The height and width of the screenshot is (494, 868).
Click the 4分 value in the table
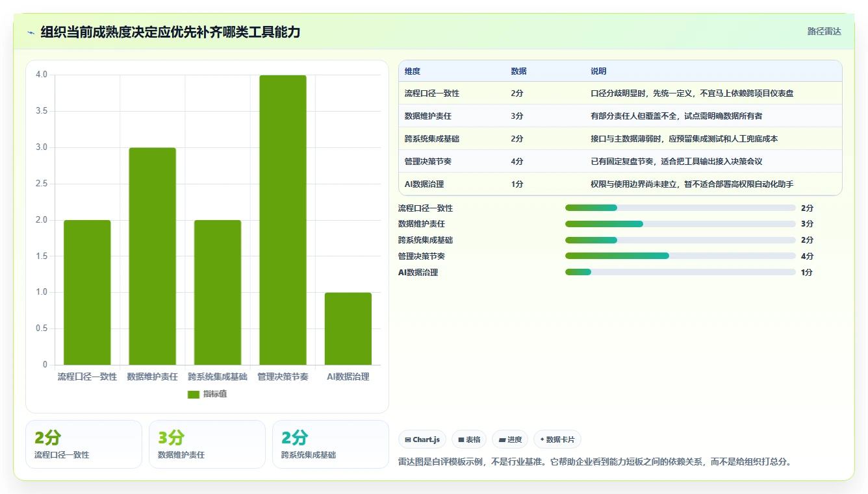coord(517,162)
